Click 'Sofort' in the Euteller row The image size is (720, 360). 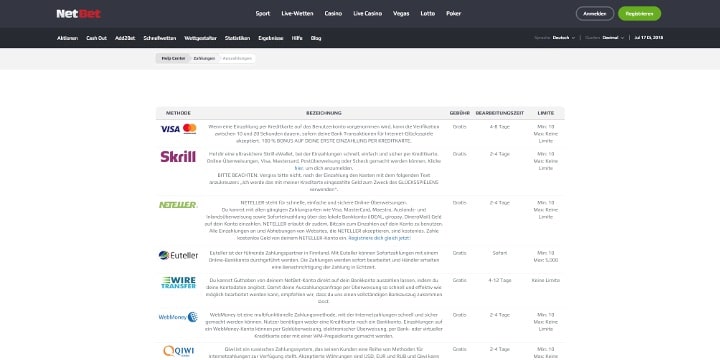tap(500, 253)
